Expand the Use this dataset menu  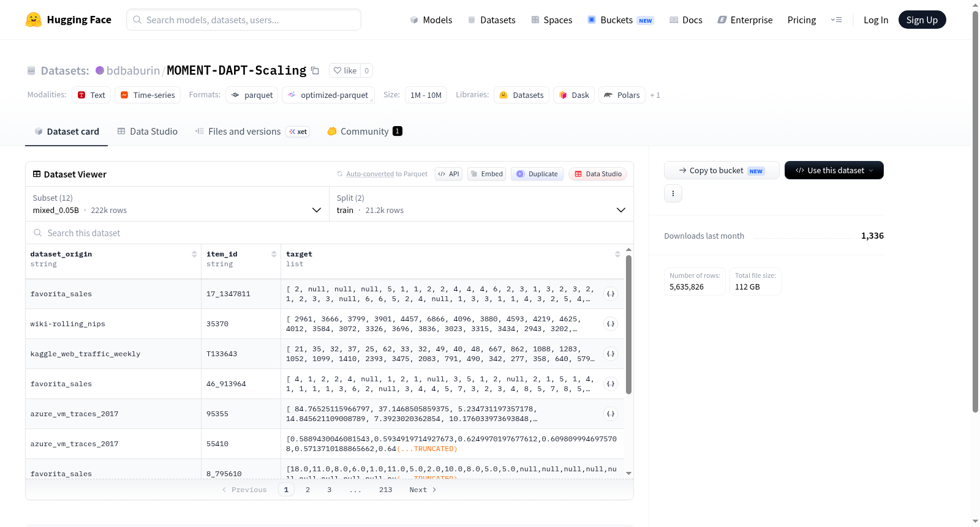pyautogui.click(x=834, y=170)
